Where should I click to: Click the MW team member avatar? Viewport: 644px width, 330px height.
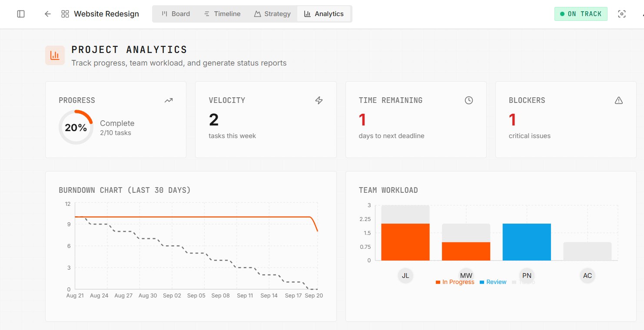(x=466, y=276)
